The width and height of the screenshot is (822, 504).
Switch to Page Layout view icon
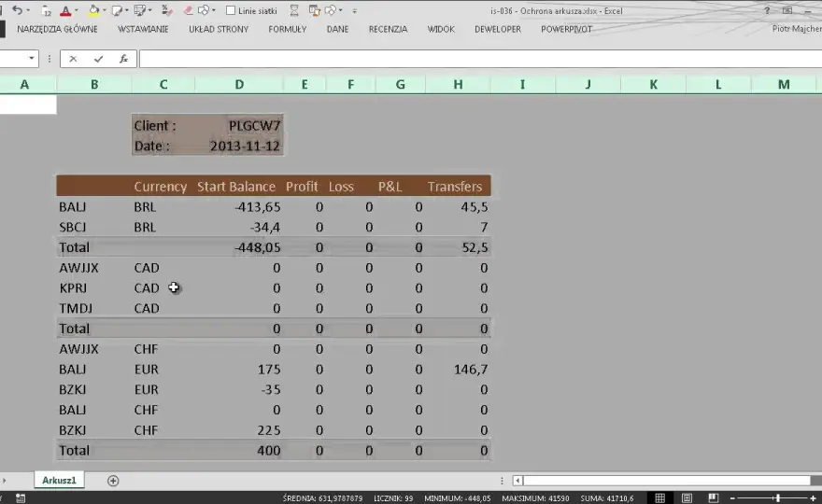(x=687, y=497)
